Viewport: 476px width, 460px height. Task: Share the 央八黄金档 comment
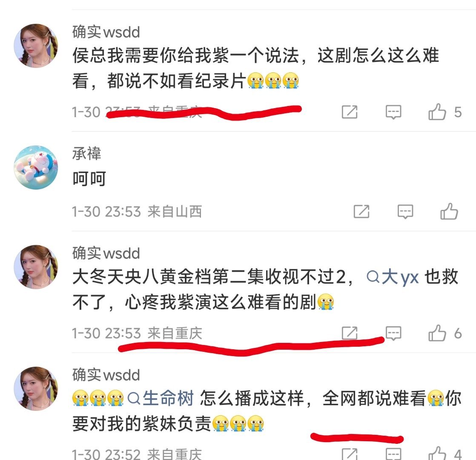(350, 333)
